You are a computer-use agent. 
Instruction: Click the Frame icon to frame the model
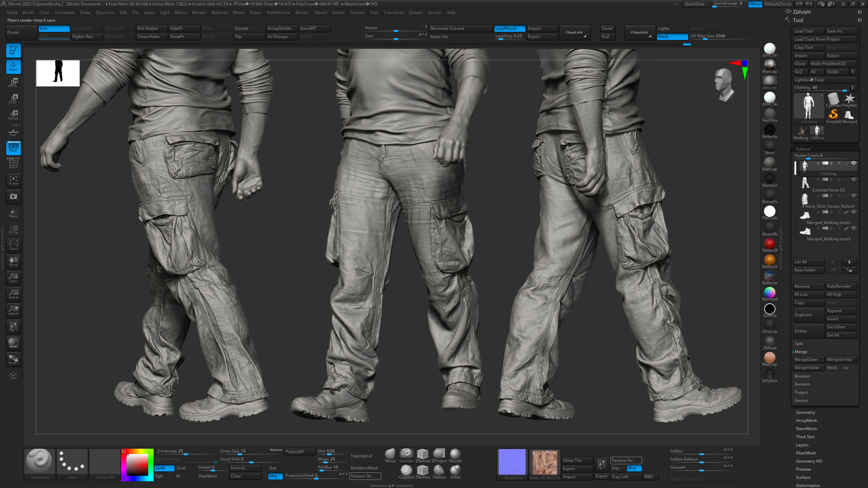coord(14,180)
